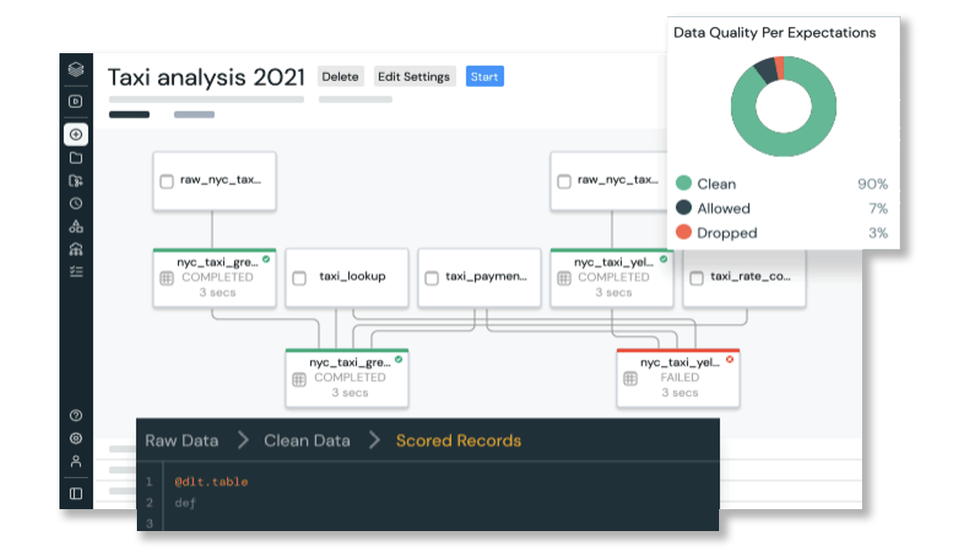Open the Compute clusters icon in sidebar
Screen dimensions: 967x560
pyautogui.click(x=76, y=249)
